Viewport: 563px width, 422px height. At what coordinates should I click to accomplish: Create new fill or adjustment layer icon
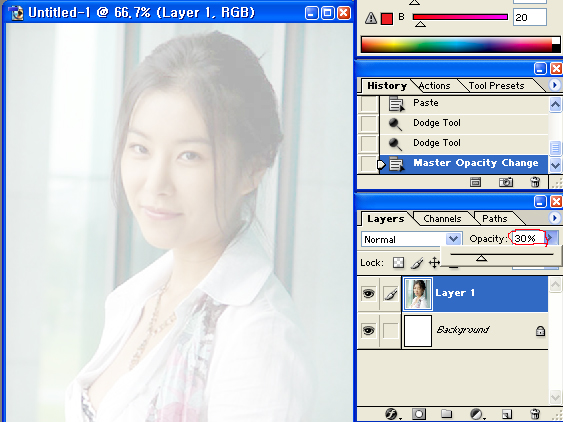pyautogui.click(x=477, y=414)
